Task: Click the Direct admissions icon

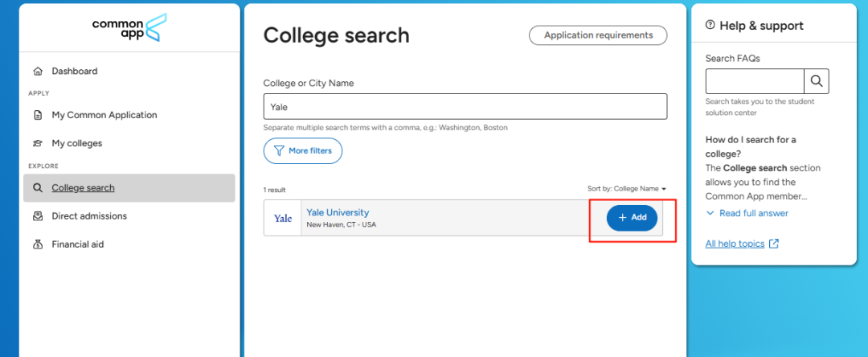Action: click(x=38, y=216)
